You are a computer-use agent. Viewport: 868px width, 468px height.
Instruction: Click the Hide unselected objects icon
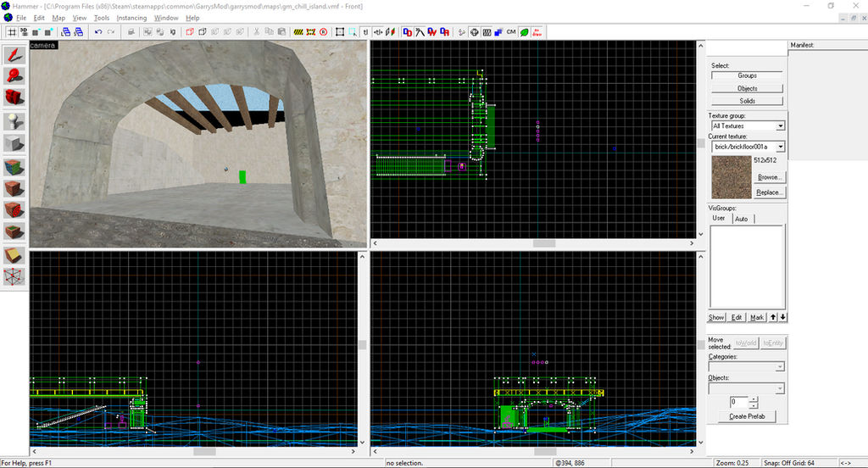tap(202, 32)
